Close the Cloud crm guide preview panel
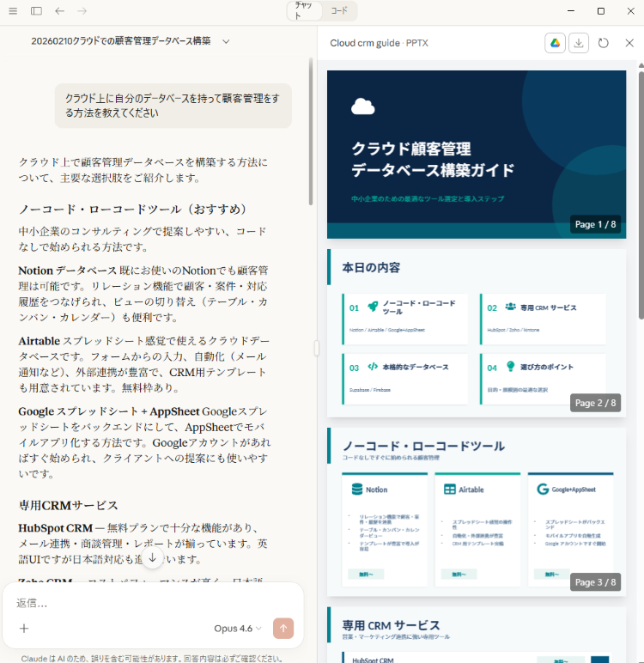Screen dimensions: 644x663 point(629,43)
